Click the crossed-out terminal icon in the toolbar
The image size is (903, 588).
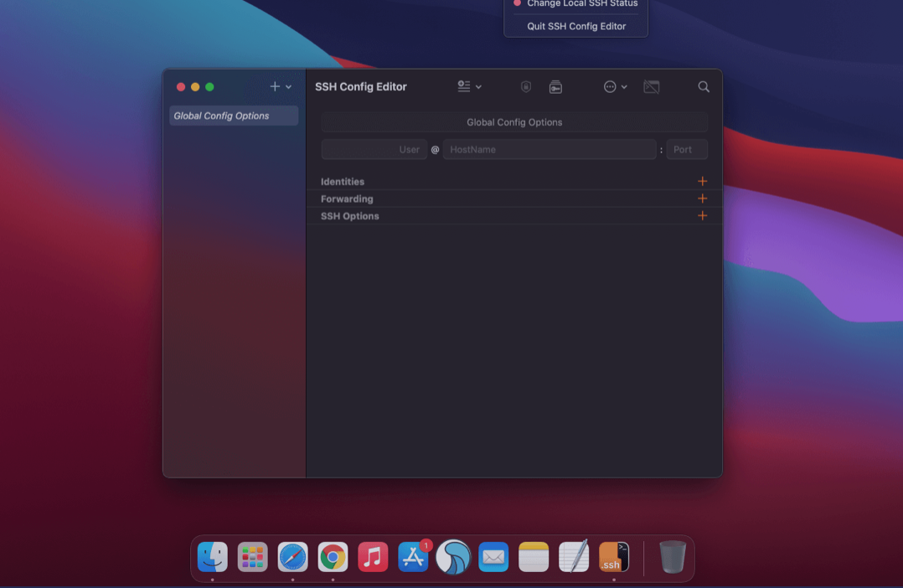pyautogui.click(x=652, y=86)
